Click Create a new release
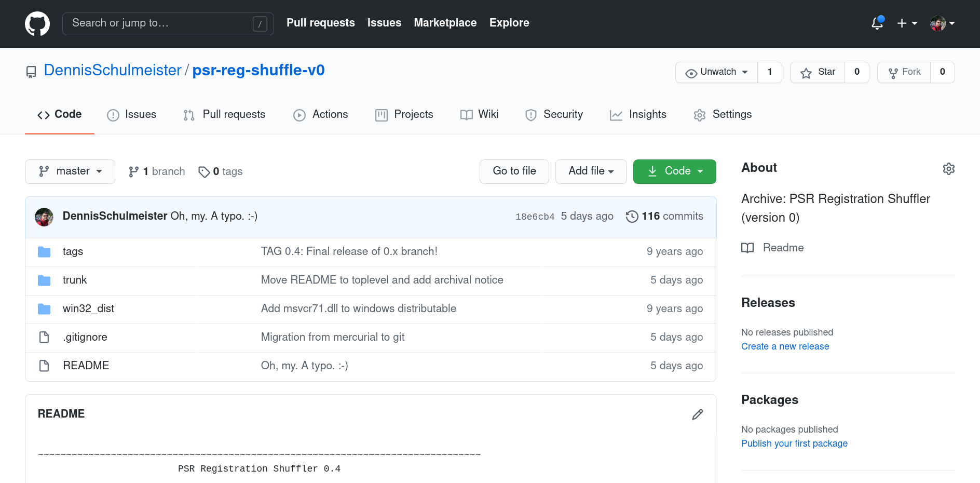The image size is (980, 483). click(785, 346)
